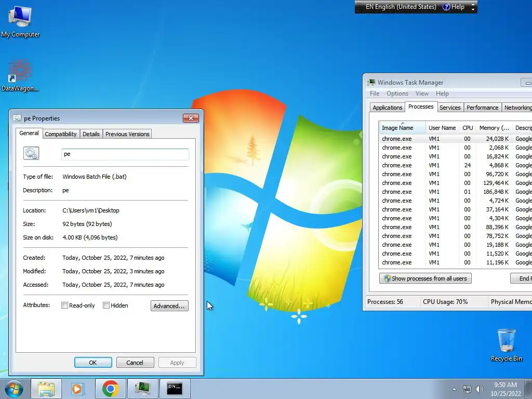Open My Computer desktop icon
This screenshot has height=399, width=532.
coord(20,21)
